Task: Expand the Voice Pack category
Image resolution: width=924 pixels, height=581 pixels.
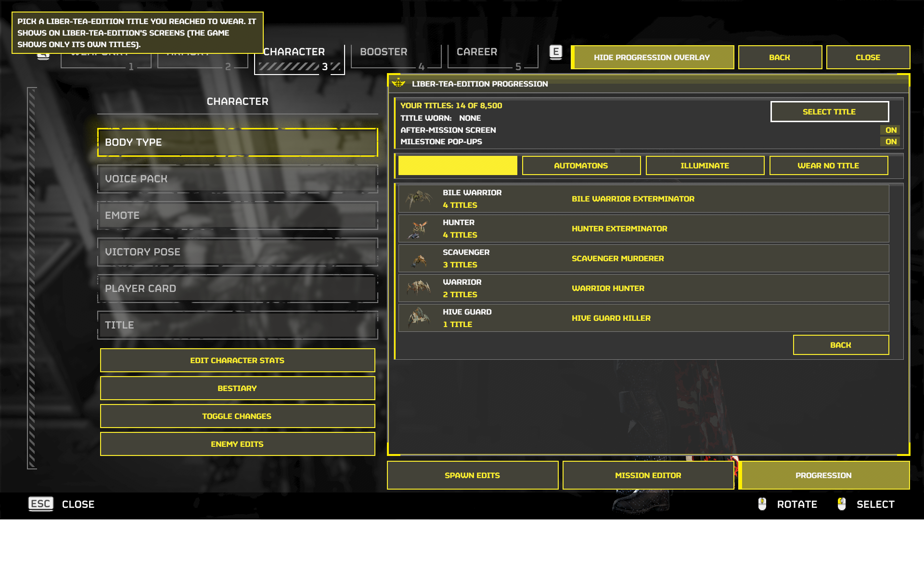Action: [x=237, y=179]
